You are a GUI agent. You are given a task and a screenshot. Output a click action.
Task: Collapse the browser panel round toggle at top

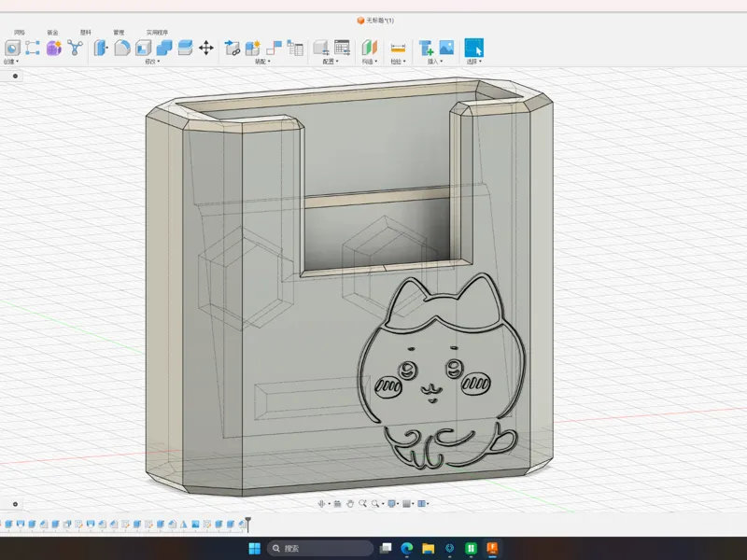tap(15, 76)
